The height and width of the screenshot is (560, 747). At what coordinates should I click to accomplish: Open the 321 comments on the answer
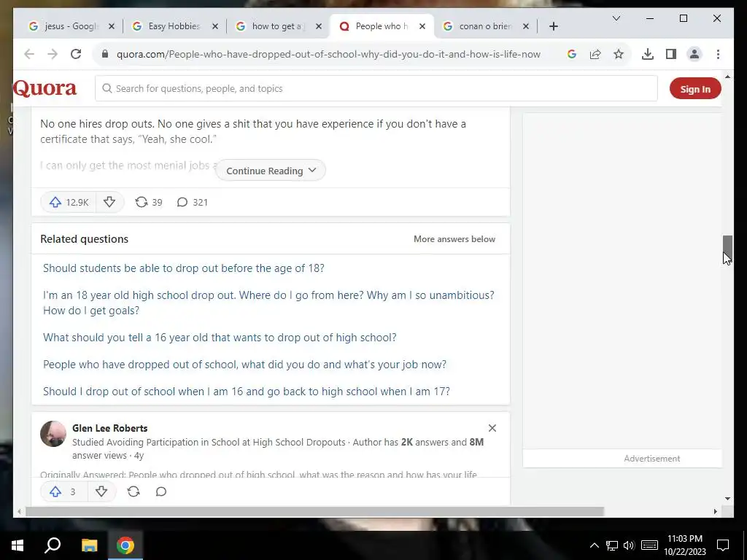193,203
